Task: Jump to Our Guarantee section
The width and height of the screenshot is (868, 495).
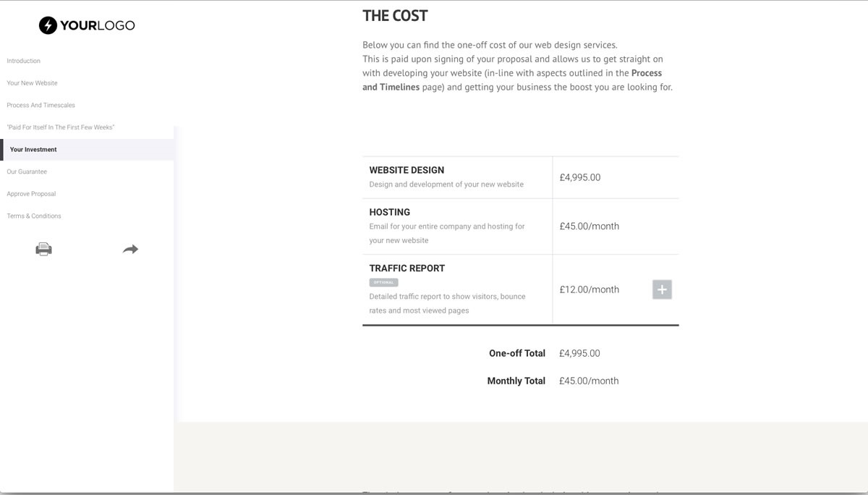Action: (27, 172)
